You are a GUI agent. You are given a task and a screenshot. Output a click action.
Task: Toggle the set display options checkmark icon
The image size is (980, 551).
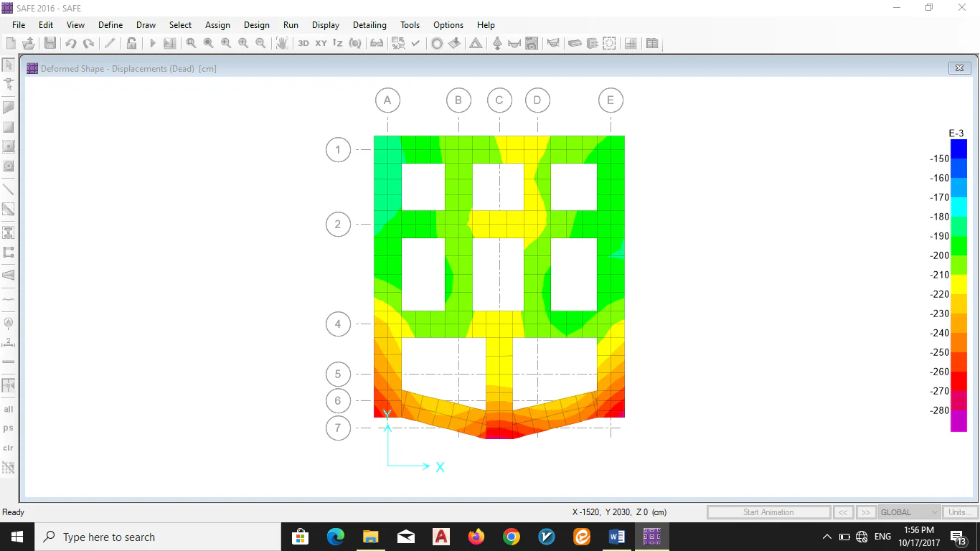(415, 44)
